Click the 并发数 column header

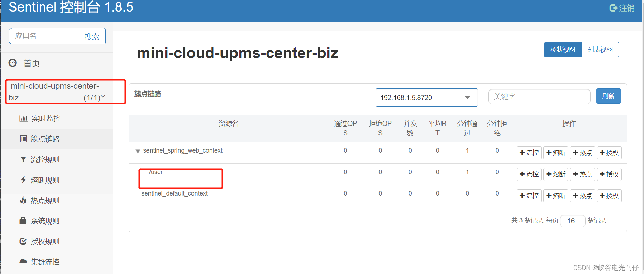[410, 128]
